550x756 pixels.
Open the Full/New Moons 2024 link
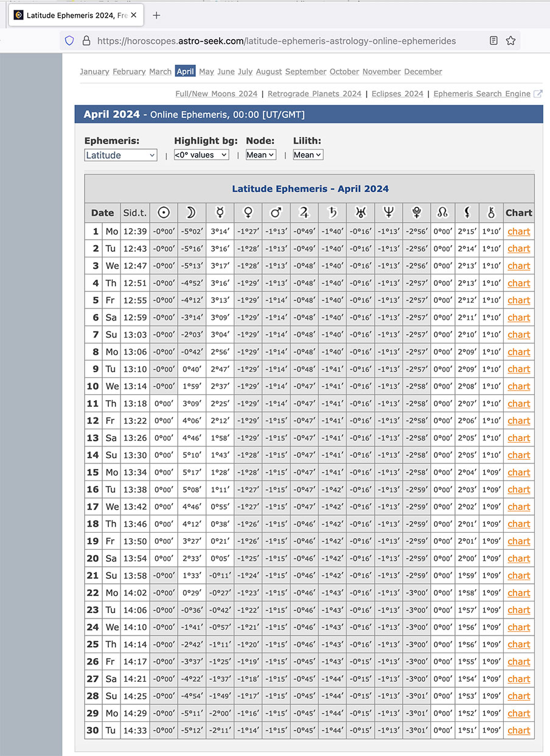click(x=217, y=94)
